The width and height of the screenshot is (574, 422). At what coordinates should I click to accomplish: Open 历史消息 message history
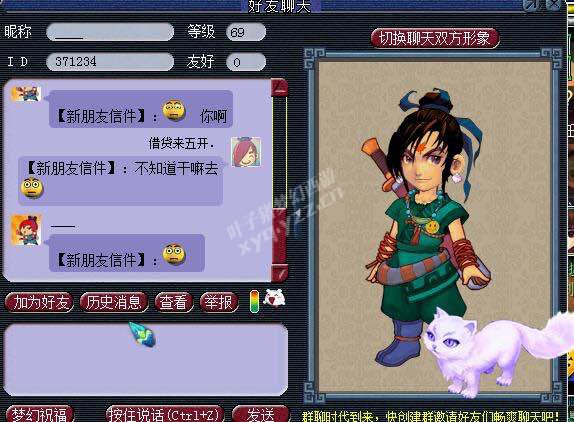pyautogui.click(x=114, y=302)
